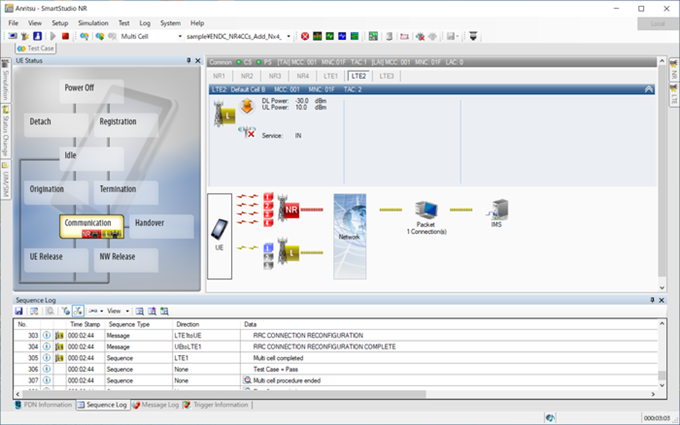The height and width of the screenshot is (425, 680).
Task: Switch to the LTE1 cell tab
Action: 330,76
